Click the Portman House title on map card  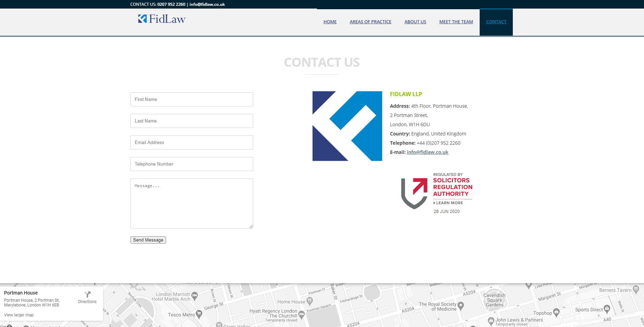21,293
